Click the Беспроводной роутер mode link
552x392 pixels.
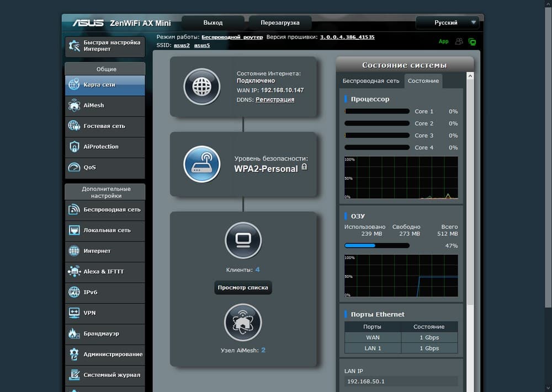232,37
